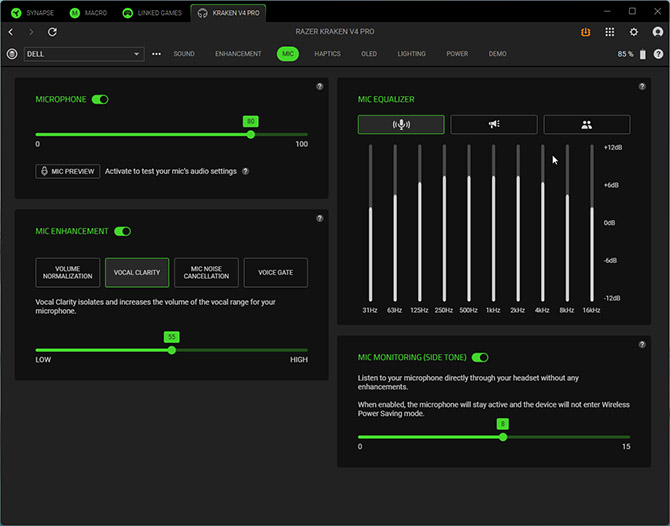
Task: Open the user account avatar
Action: tap(658, 32)
